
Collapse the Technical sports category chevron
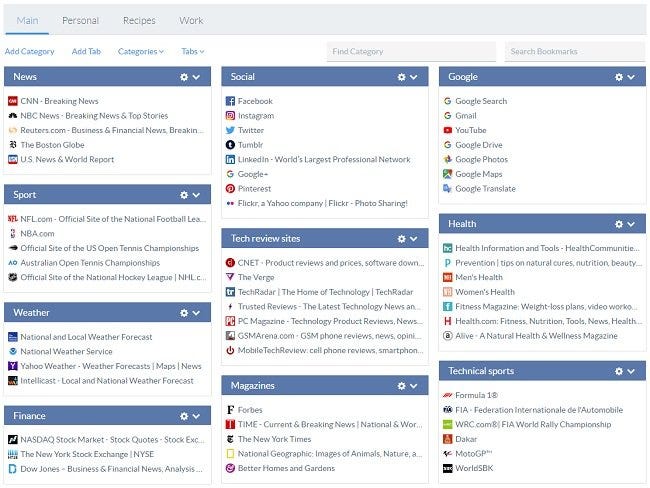pos(631,371)
